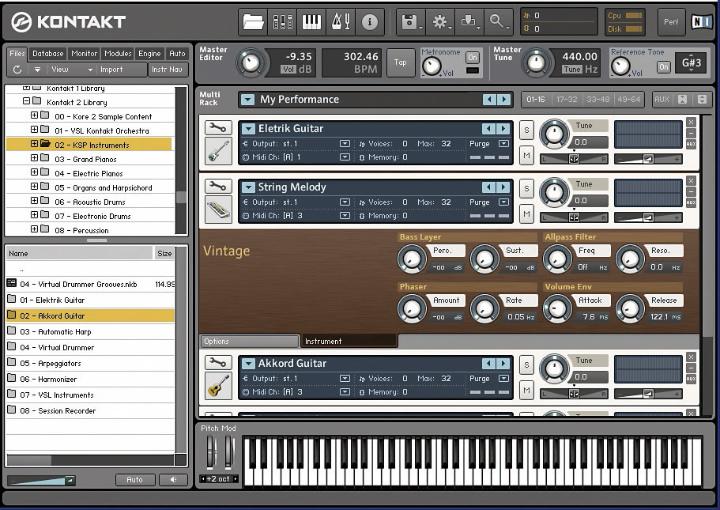Screen dimensions: 720x510
Task: Open the Options tab under Vintage
Action: pyautogui.click(x=250, y=341)
